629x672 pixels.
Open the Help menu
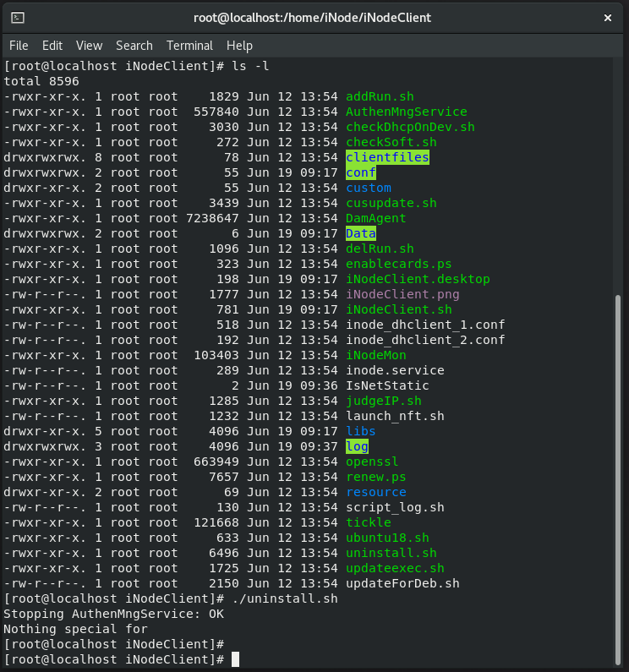[239, 46]
